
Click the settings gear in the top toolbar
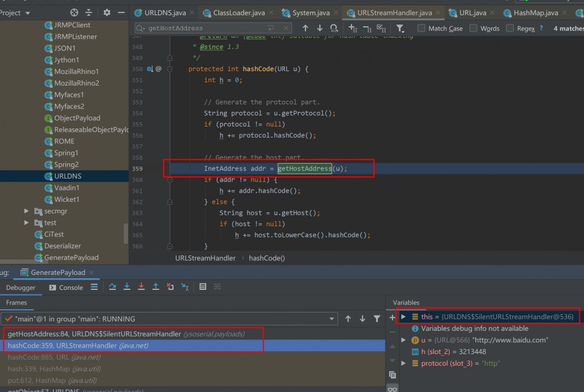[x=106, y=12]
